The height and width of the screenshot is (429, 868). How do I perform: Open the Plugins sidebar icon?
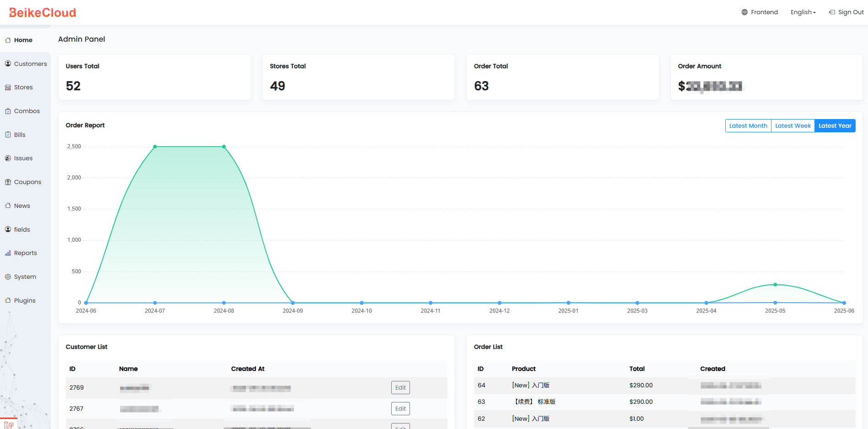click(x=8, y=300)
